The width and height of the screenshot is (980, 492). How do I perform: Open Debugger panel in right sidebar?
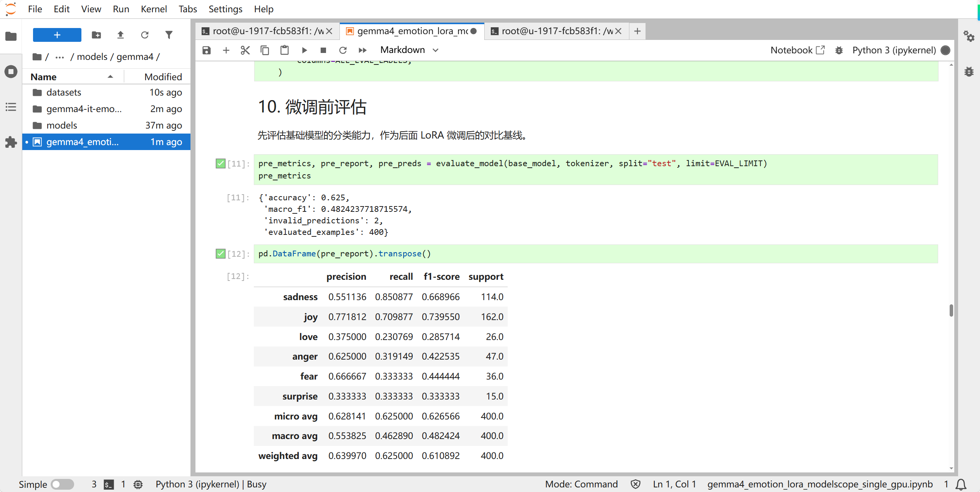(969, 72)
